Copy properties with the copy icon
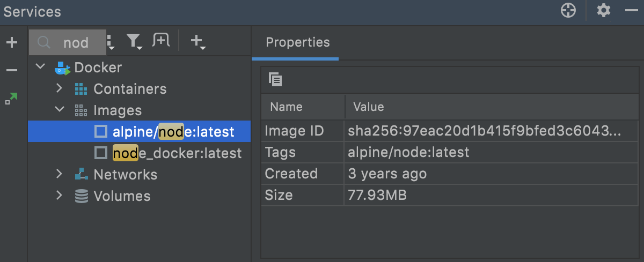This screenshot has height=262, width=644. click(275, 79)
